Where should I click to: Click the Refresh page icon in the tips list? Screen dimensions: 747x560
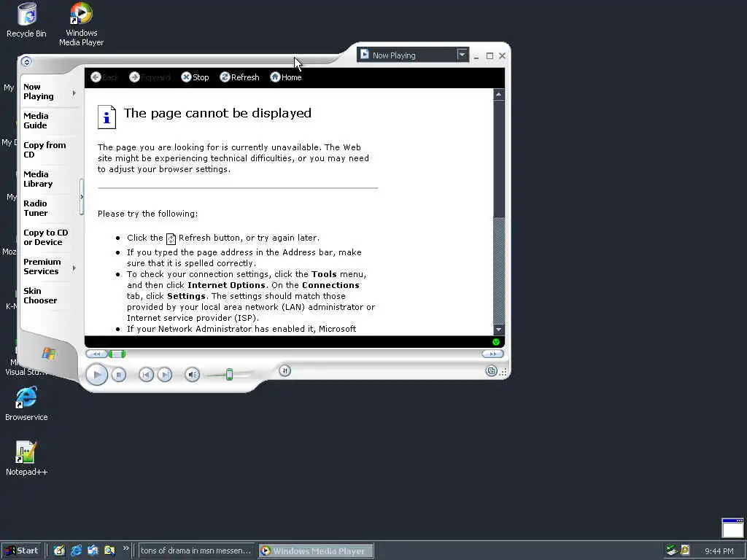click(x=171, y=238)
